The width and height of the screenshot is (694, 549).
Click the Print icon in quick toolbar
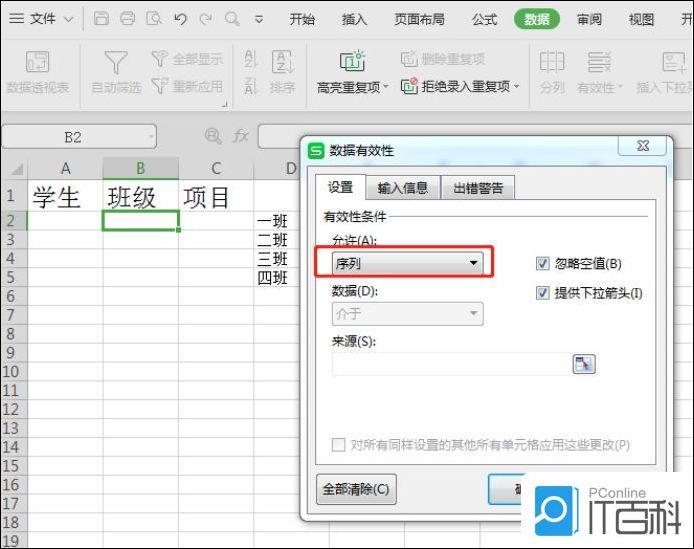coord(127,19)
